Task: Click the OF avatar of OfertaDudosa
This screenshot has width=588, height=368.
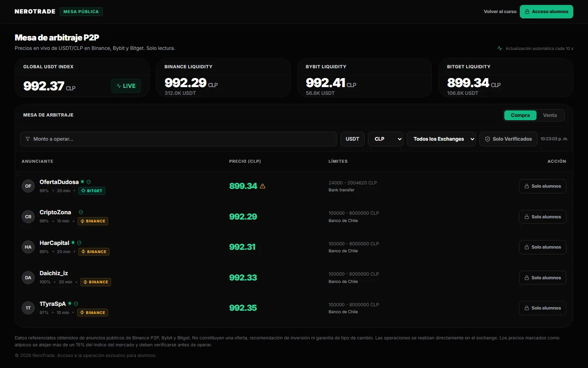Action: coord(28,186)
